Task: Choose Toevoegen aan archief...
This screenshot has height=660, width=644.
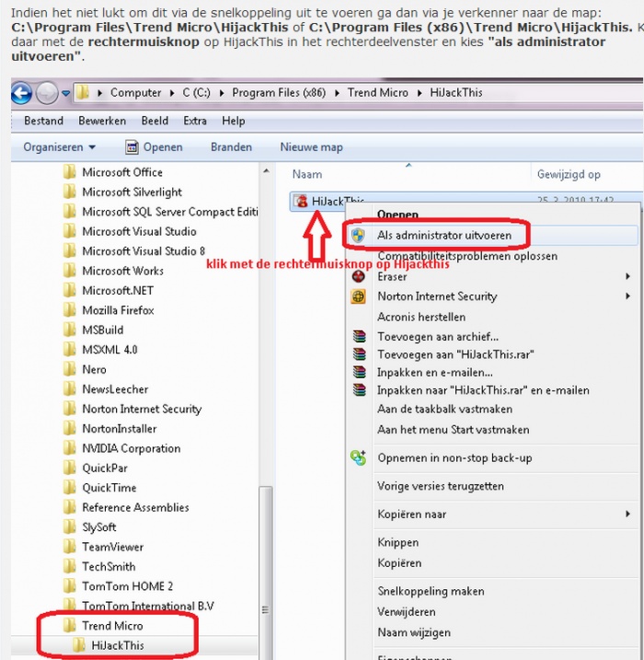Action: (x=438, y=337)
